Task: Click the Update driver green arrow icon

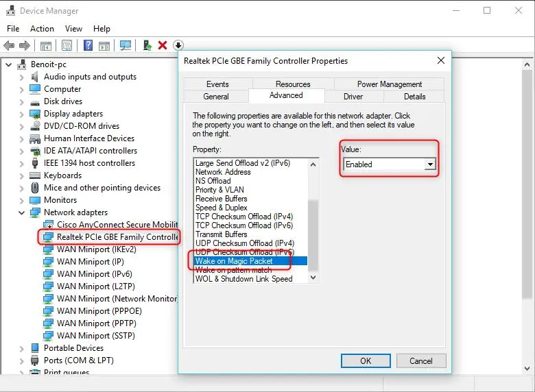Action: coord(147,45)
